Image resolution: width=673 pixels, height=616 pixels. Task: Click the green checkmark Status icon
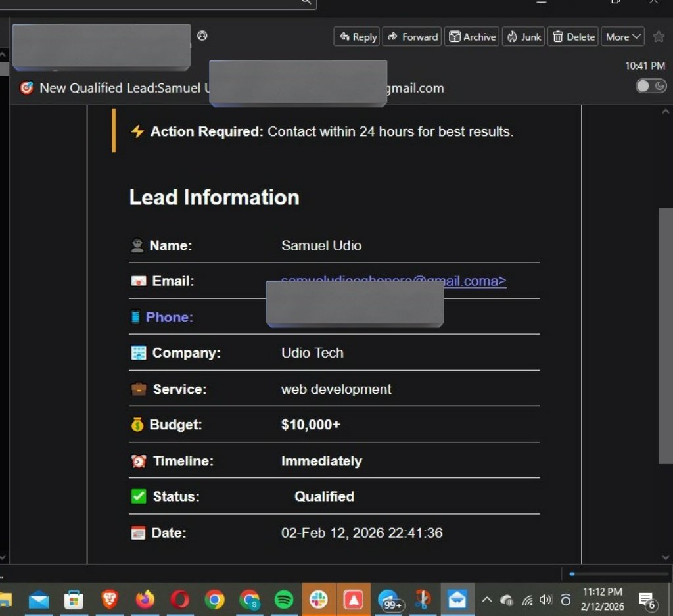pos(138,496)
